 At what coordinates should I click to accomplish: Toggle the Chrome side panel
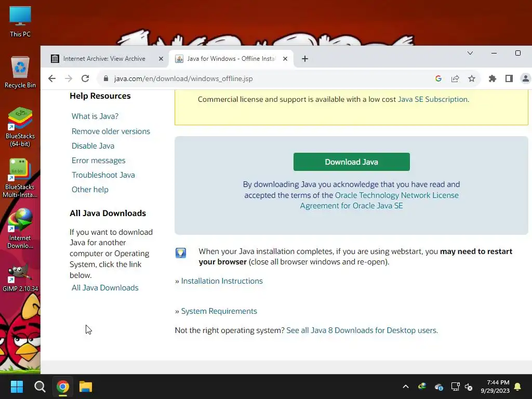click(509, 79)
